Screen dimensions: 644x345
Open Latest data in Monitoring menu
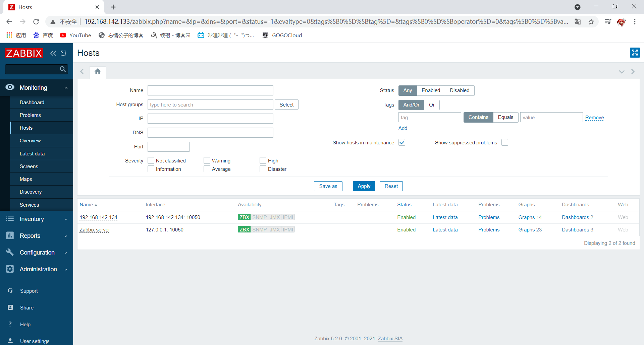[x=42, y=154]
